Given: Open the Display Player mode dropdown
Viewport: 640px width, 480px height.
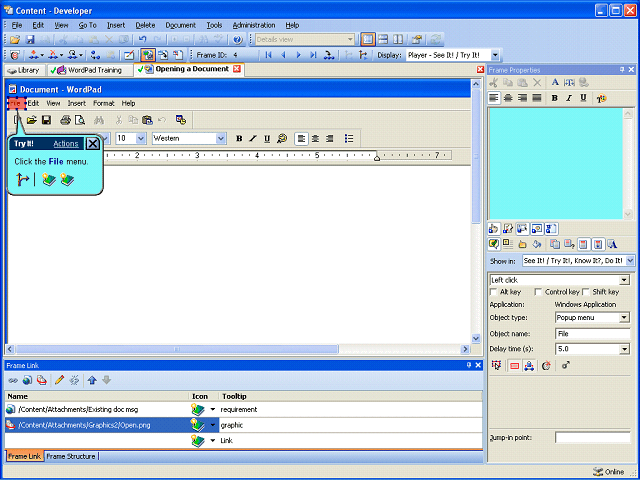Looking at the screenshot, I should point(495,55).
